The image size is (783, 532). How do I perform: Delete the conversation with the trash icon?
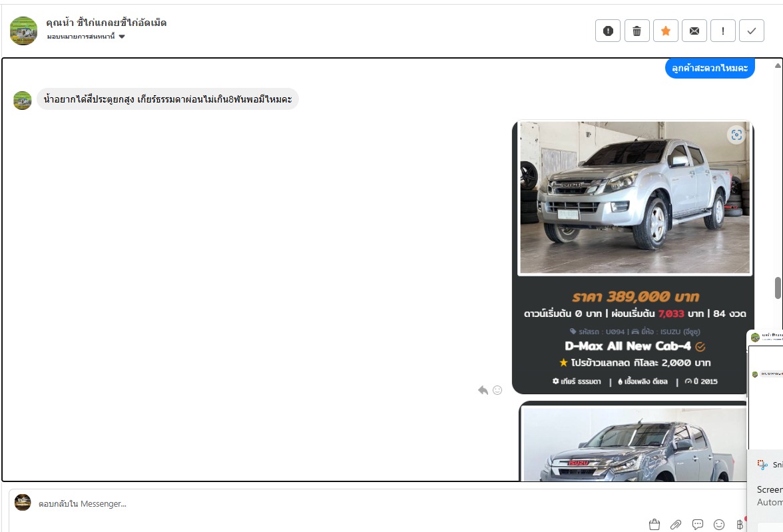point(637,31)
